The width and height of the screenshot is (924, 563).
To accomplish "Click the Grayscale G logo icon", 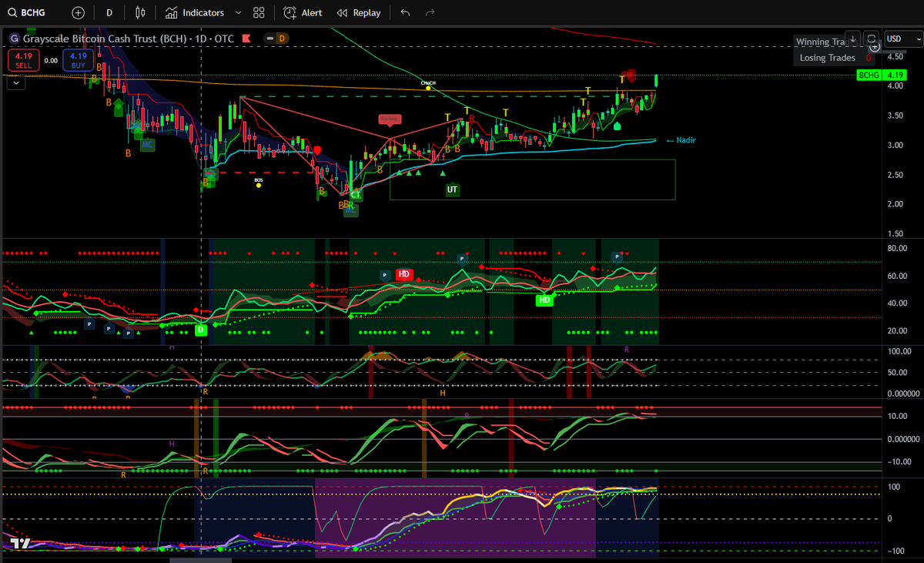I will 13,38.
